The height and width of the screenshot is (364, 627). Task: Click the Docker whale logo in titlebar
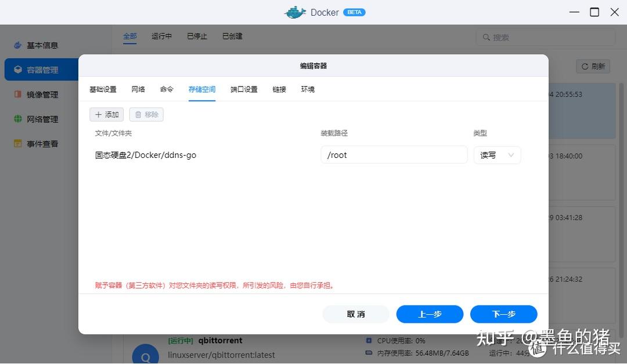295,12
